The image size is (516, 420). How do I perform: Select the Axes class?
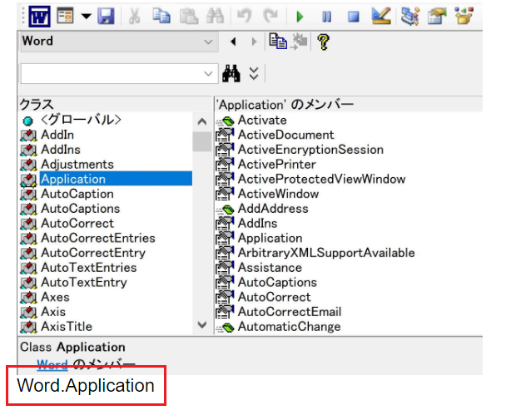[55, 298]
